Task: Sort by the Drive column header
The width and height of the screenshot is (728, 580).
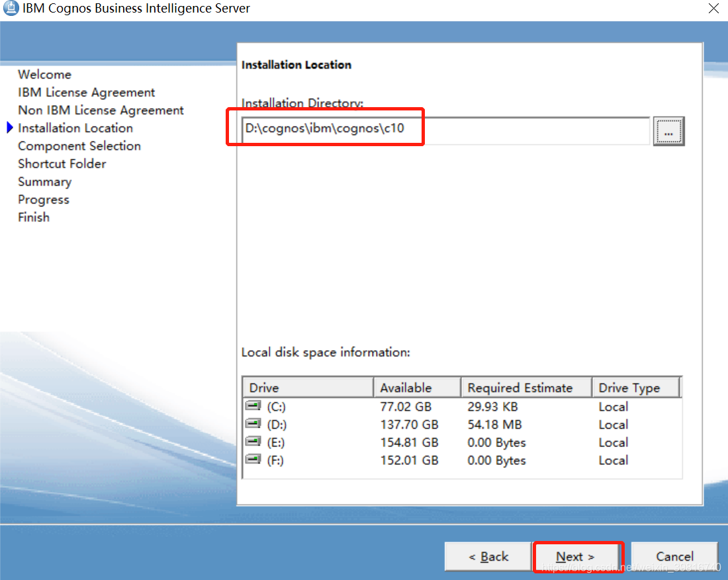Action: tap(308, 388)
